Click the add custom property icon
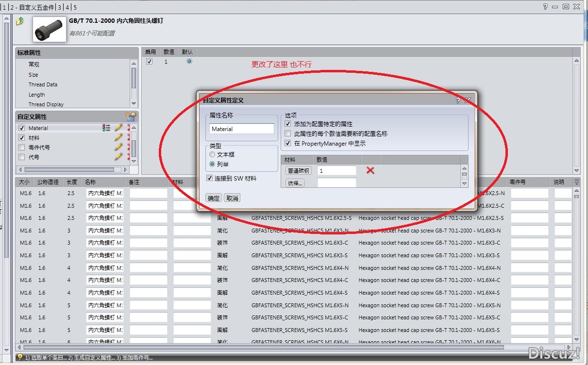 pyautogui.click(x=130, y=116)
